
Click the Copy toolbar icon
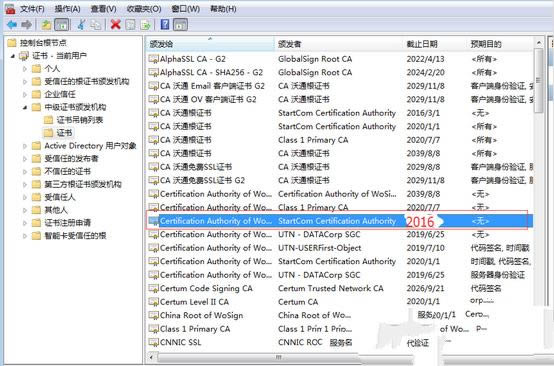click(95, 25)
